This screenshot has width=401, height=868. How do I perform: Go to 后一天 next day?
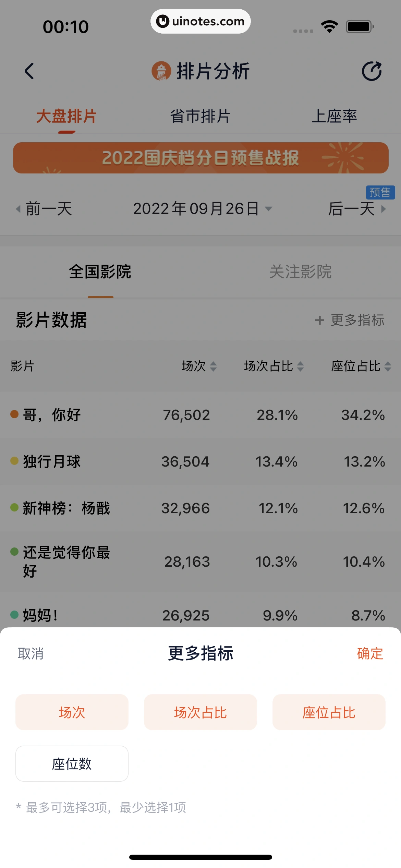356,208
